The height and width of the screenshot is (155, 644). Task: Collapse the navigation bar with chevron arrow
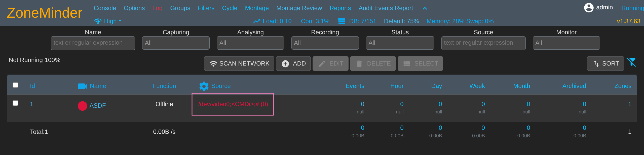click(x=425, y=8)
